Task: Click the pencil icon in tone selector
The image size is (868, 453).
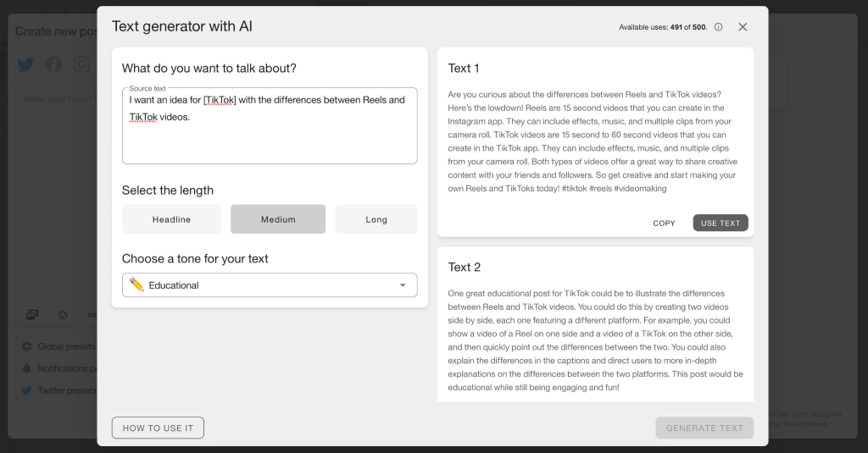Action: coord(136,285)
